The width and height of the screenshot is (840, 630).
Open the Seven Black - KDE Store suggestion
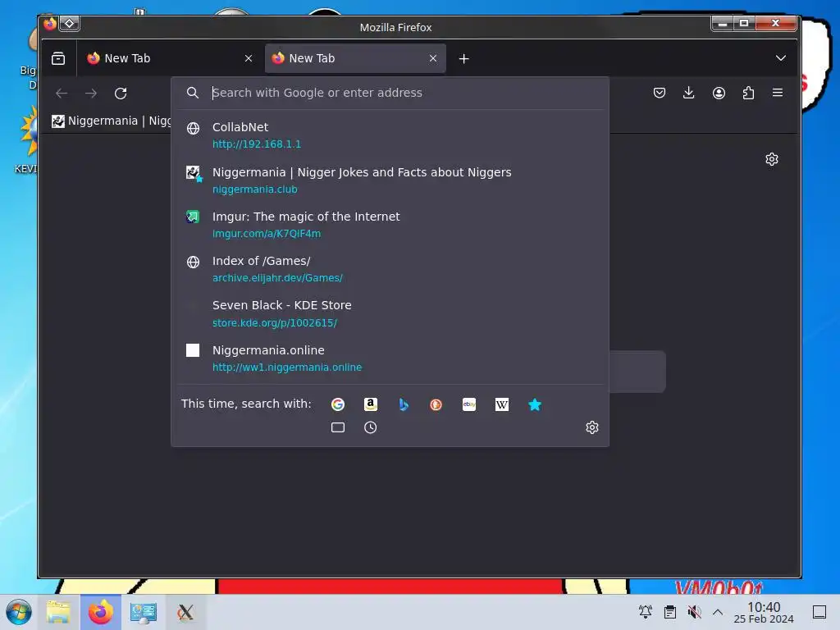pos(390,313)
